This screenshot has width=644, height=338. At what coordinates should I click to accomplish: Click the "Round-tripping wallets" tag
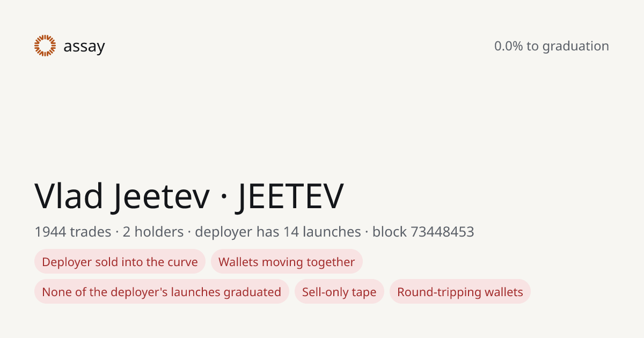460,292
